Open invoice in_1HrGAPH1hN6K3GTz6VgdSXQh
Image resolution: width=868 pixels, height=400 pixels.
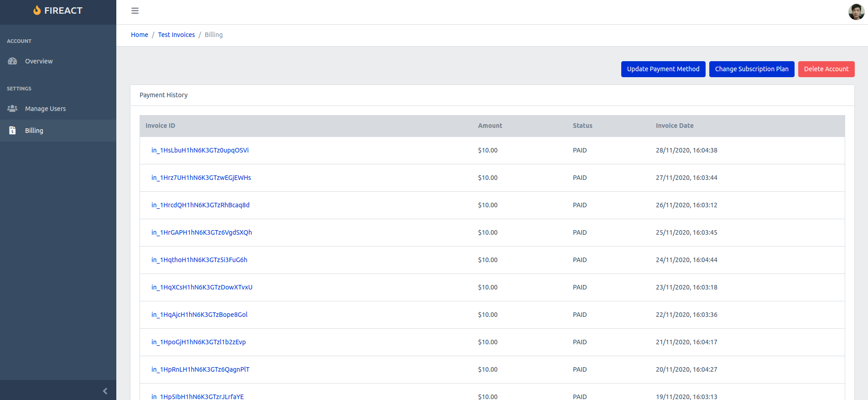(202, 232)
